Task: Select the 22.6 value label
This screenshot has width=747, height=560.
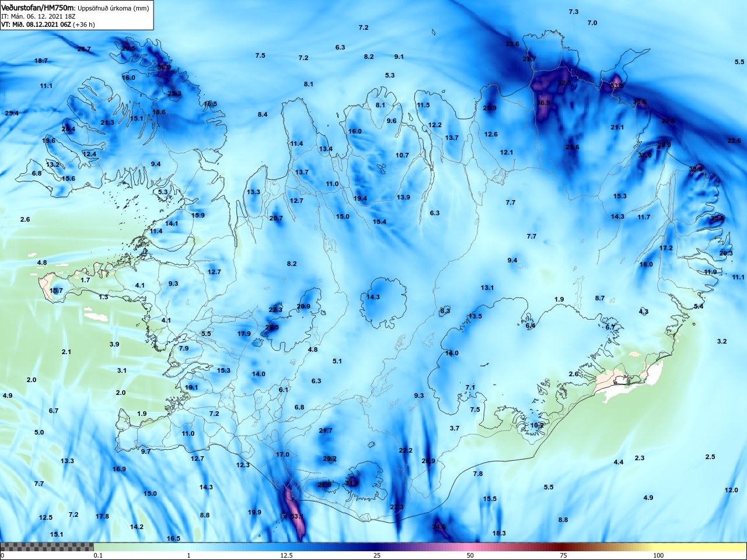Action: point(734,141)
